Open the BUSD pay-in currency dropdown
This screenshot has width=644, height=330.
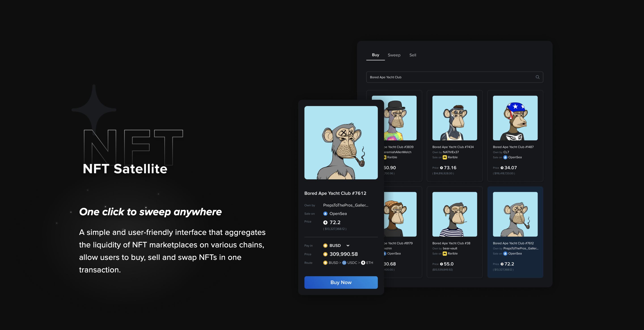347,246
